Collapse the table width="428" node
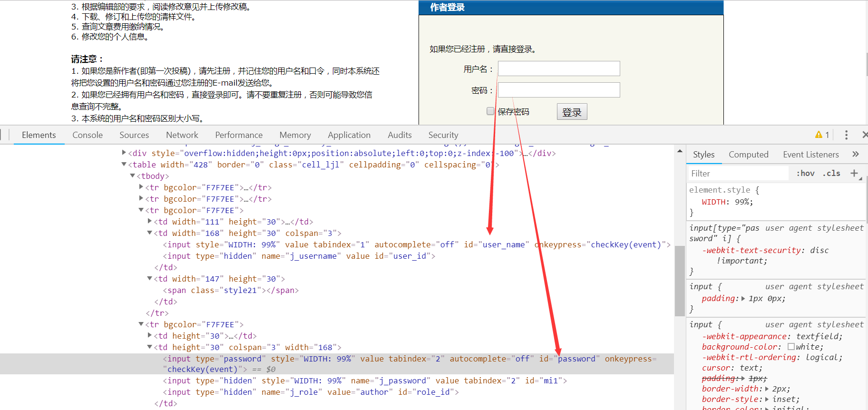The image size is (868, 410). (124, 164)
